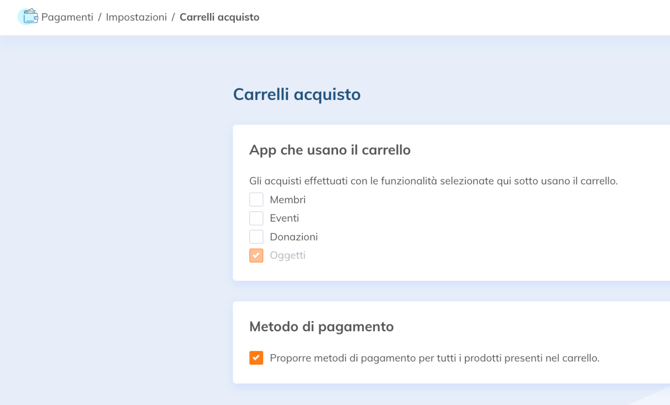The height and width of the screenshot is (405, 670).
Task: Enable the Eventi checkbox box
Action: [256, 218]
